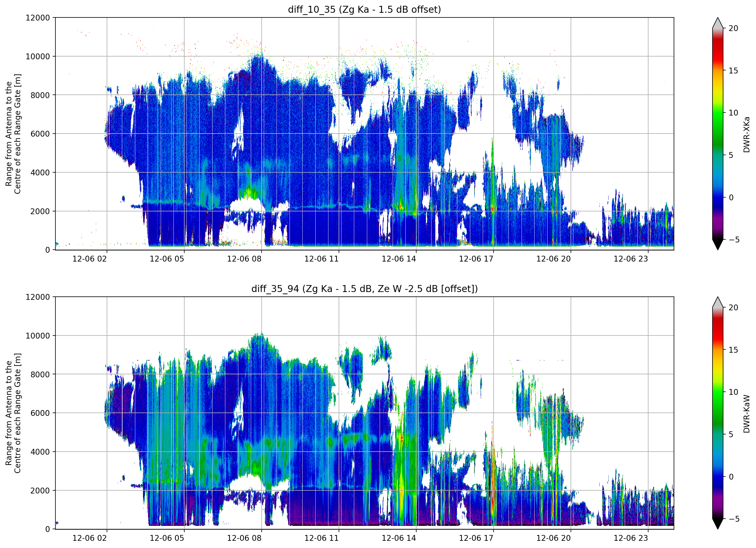This screenshot has width=756, height=548.
Task: Click the '12000' y-tick of bottom plot
Action: pyautogui.click(x=38, y=297)
